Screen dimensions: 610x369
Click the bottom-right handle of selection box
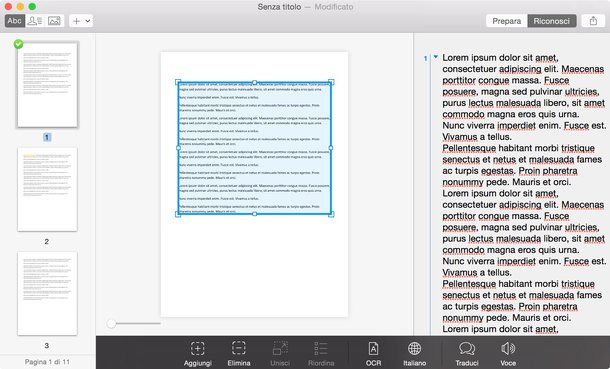click(331, 214)
